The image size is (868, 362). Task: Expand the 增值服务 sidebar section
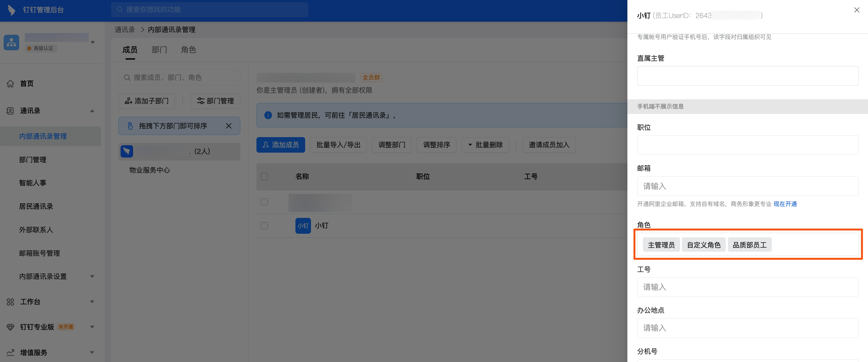point(92,353)
